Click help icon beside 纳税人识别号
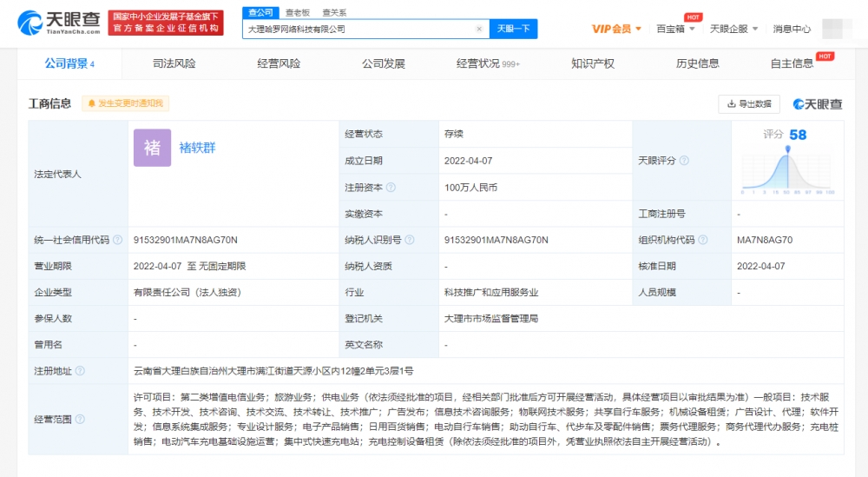The image size is (868, 477). tap(410, 240)
